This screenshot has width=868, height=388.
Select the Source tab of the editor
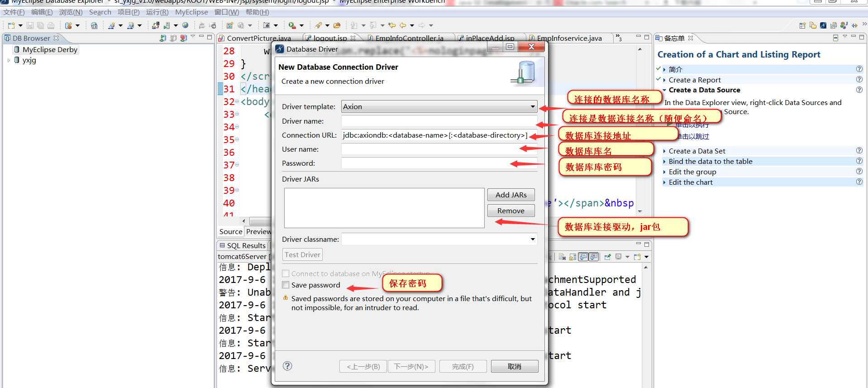click(231, 231)
